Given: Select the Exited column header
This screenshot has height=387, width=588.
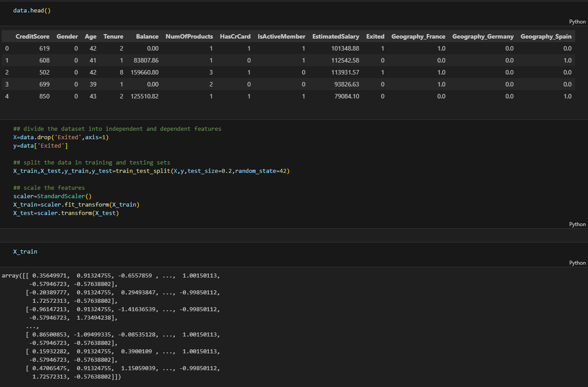Looking at the screenshot, I should tap(375, 37).
